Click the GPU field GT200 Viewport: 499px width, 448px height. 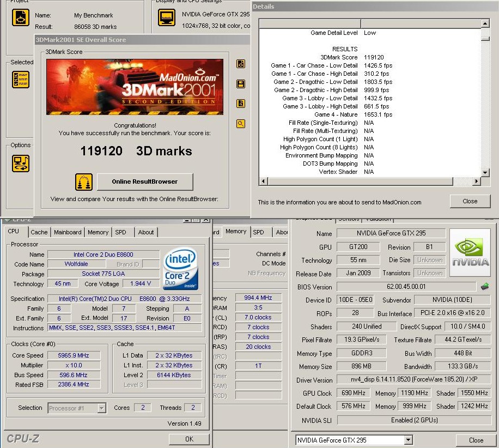click(358, 247)
